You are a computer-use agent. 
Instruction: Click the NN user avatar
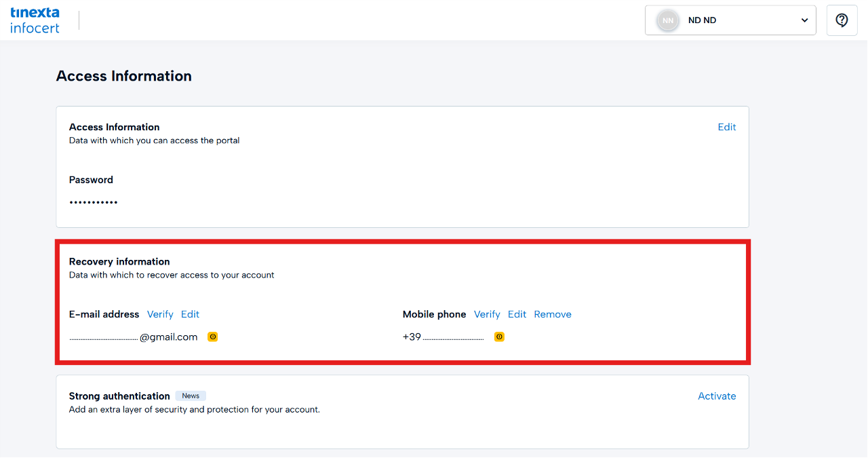click(668, 20)
